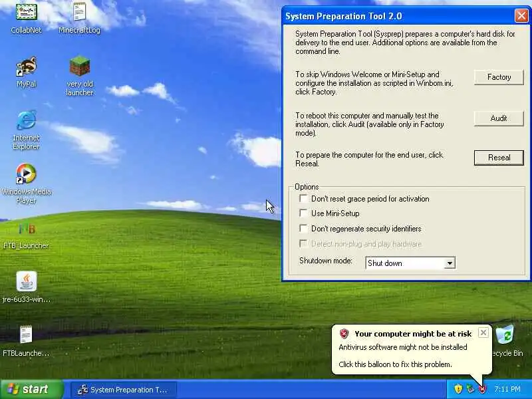Click the Shutdown mode label text
The height and width of the screenshot is (399, 532).
point(326,261)
